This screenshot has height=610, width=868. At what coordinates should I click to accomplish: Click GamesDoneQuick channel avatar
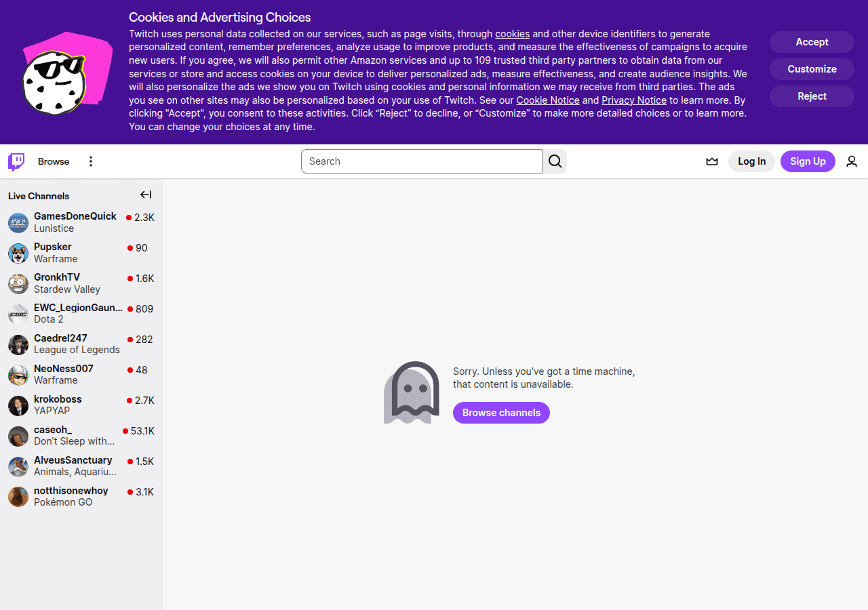pos(18,223)
